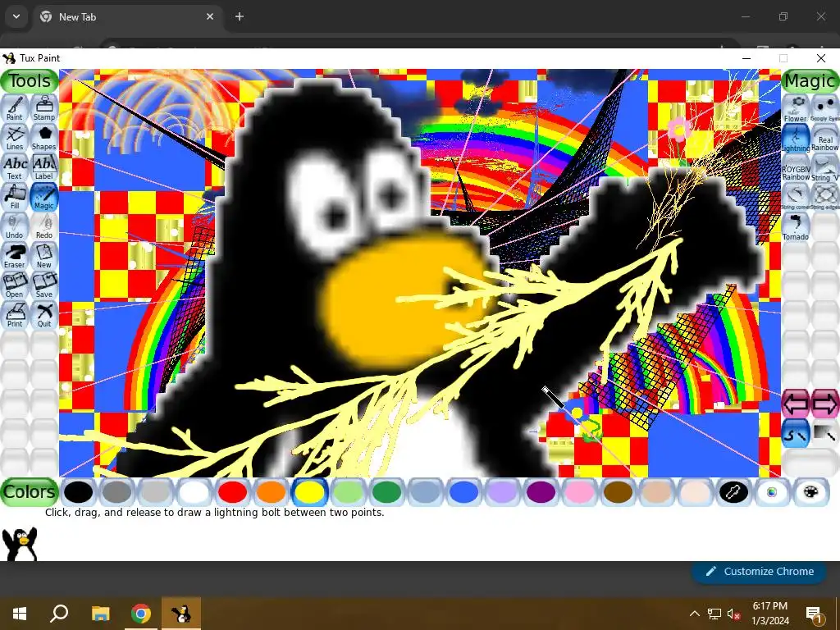Expand the Chrome tab search dropdown
The width and height of the screenshot is (840, 630).
[x=16, y=16]
